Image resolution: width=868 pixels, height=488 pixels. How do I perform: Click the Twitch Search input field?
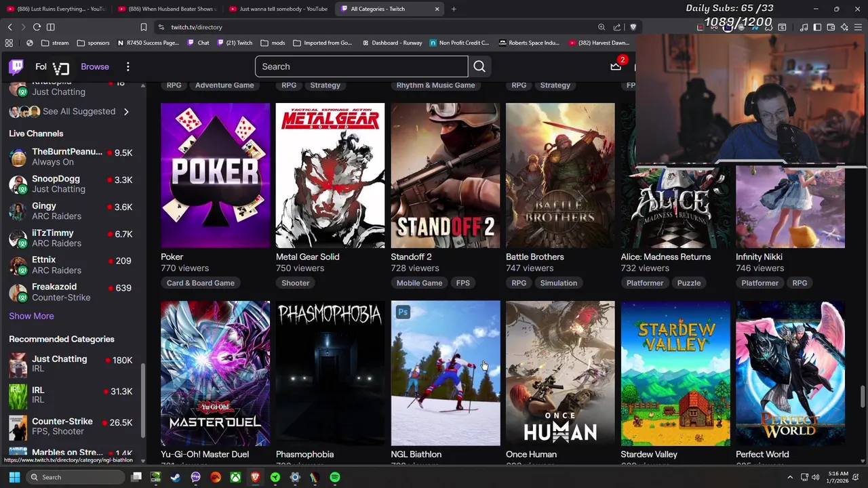(361, 66)
